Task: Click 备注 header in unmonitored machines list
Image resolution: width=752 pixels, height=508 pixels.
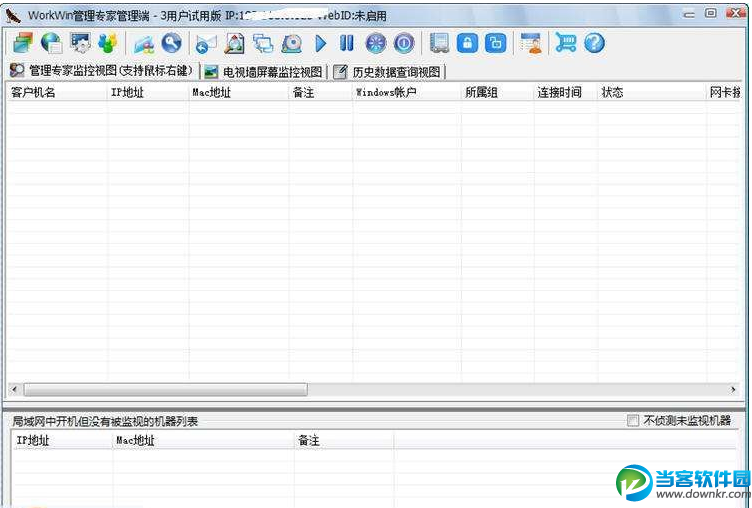Action: click(343, 440)
